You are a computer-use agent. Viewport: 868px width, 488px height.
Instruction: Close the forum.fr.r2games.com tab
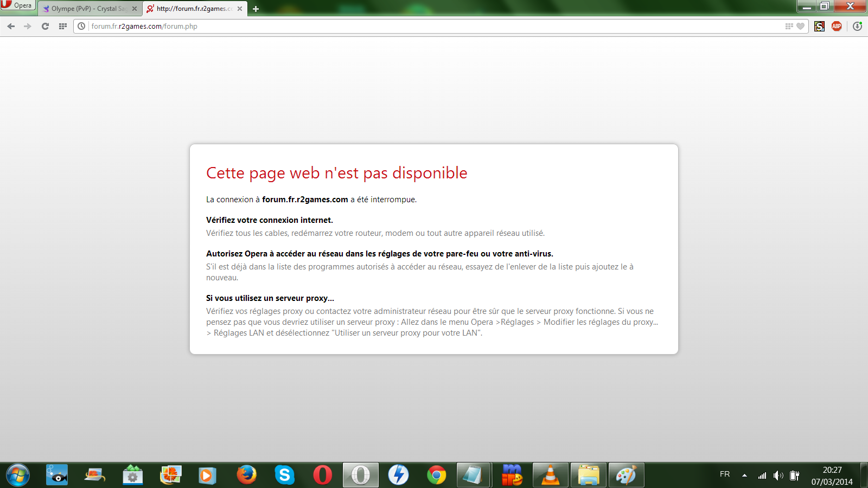[240, 9]
